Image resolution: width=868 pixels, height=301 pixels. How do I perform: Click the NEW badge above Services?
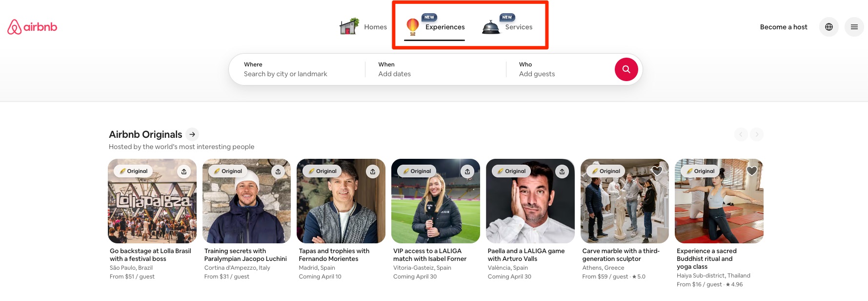coord(507,17)
